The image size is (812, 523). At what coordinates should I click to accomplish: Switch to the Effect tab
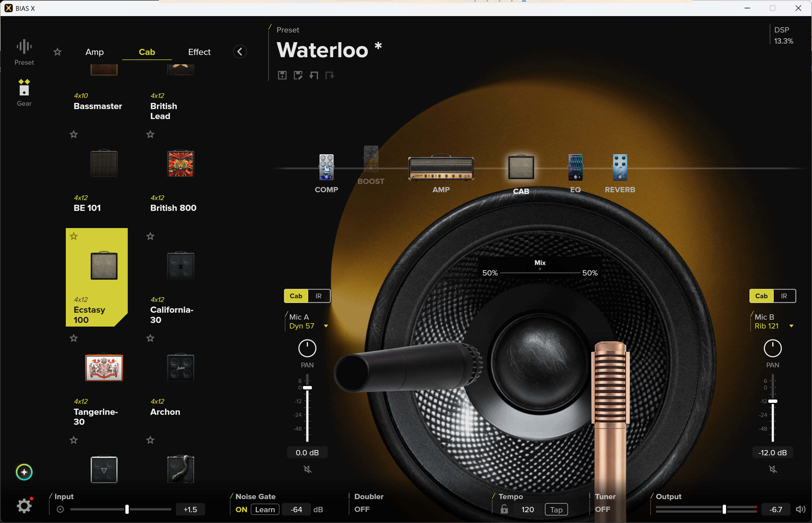point(199,52)
